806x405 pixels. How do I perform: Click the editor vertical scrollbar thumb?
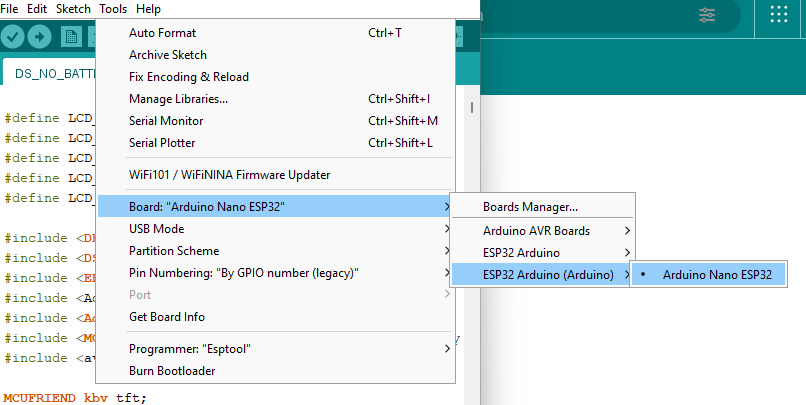(x=471, y=107)
